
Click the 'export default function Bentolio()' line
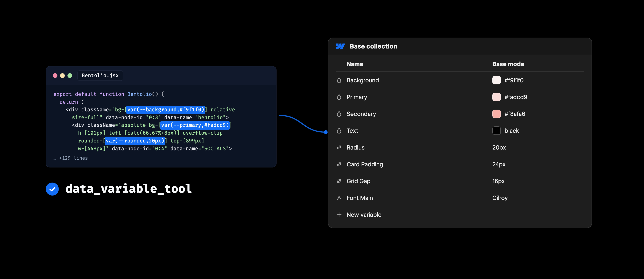(109, 94)
